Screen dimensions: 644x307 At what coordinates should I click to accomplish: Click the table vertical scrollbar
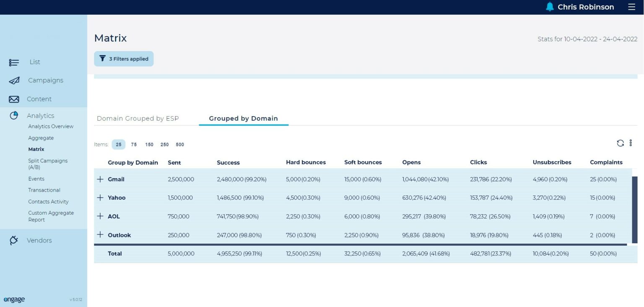pos(634,210)
